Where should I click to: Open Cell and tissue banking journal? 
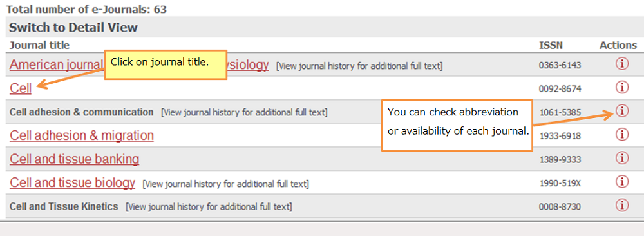click(74, 159)
